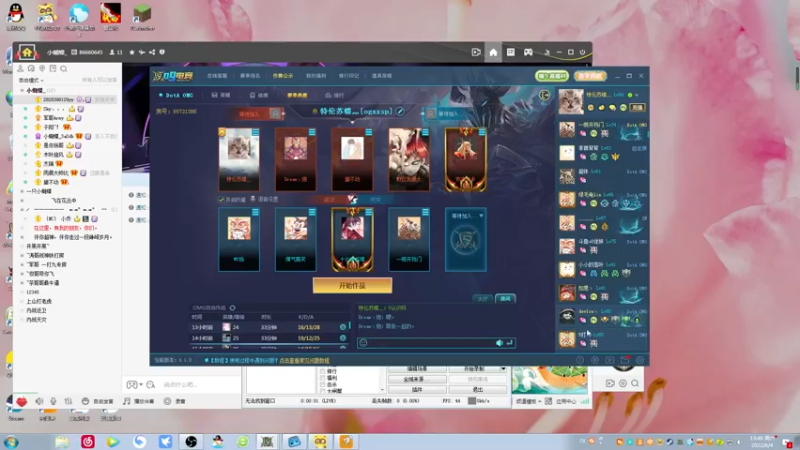Click the emoji face icon in the chat box
The width and height of the screenshot is (800, 450).
(x=363, y=343)
